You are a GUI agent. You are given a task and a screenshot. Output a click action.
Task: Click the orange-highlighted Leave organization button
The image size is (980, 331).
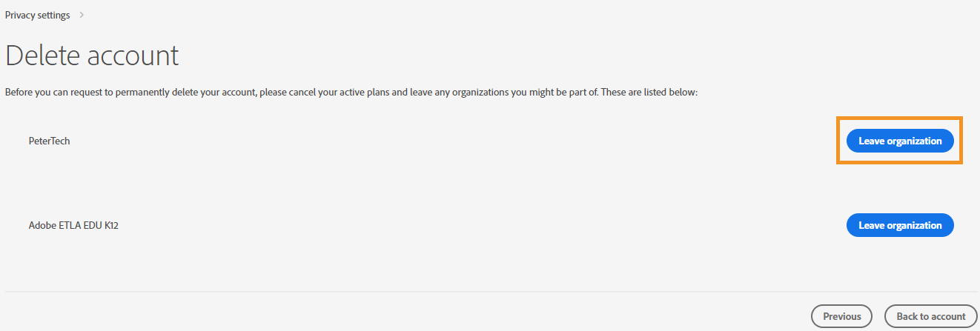click(900, 141)
